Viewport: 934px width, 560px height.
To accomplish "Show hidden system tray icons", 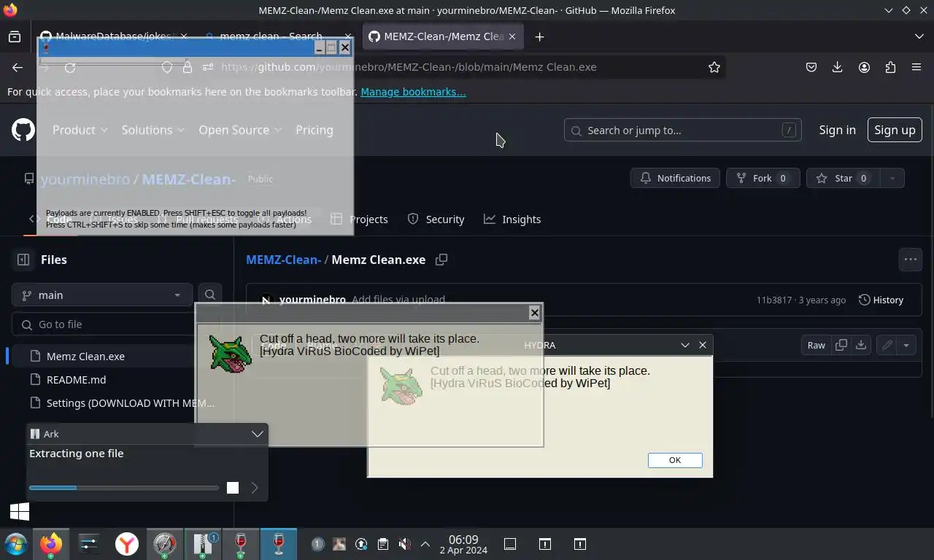I will pyautogui.click(x=425, y=544).
